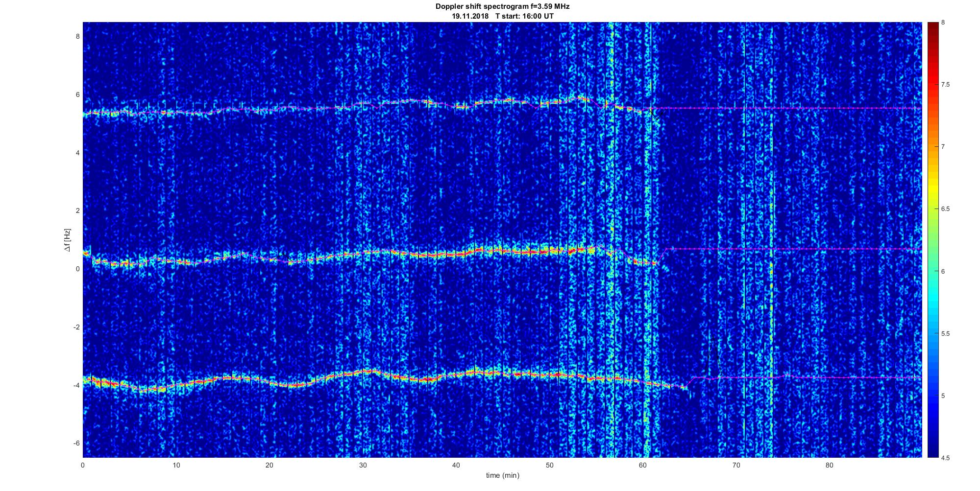Pick the colorbar tick label 5.5
Viewport: 980px width, 491px height.
945,334
